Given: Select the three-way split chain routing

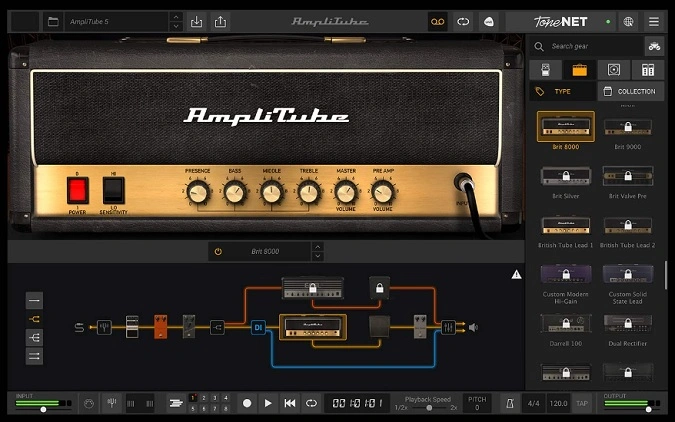Looking at the screenshot, I should click(x=34, y=338).
